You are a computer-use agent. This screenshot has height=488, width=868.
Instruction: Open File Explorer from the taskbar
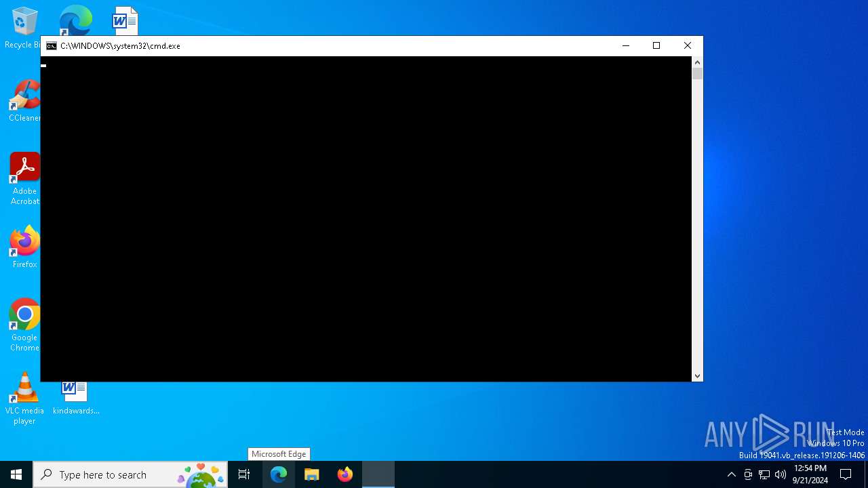click(312, 474)
